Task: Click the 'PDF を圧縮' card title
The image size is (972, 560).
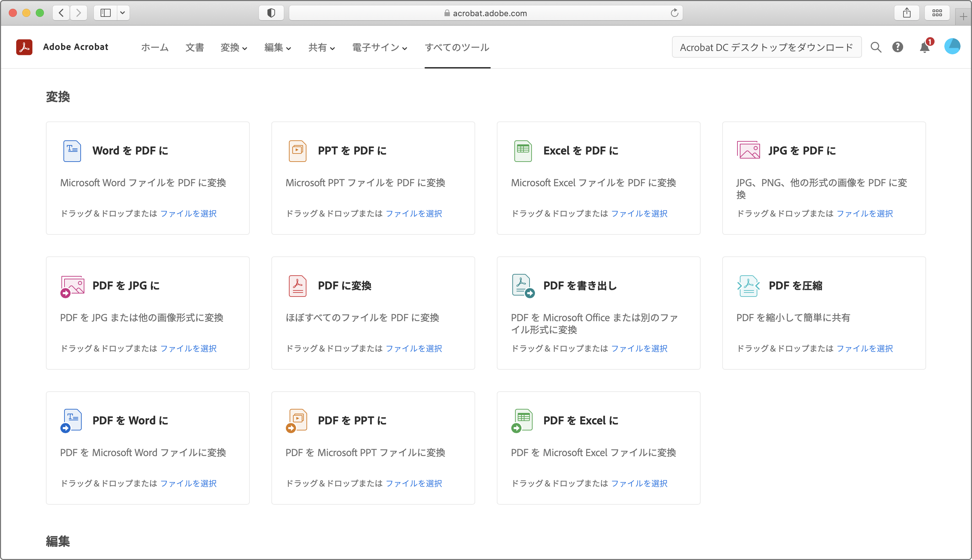Action: pos(795,286)
